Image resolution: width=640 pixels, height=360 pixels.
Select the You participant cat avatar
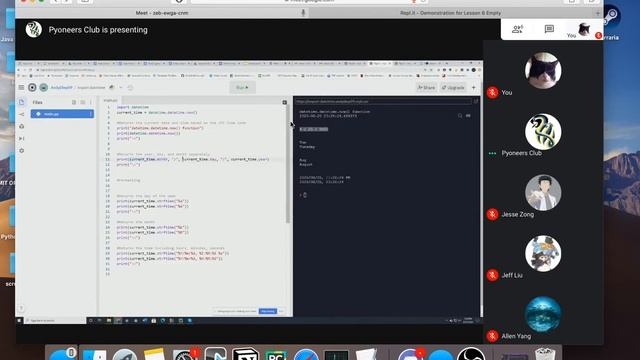pos(543,71)
